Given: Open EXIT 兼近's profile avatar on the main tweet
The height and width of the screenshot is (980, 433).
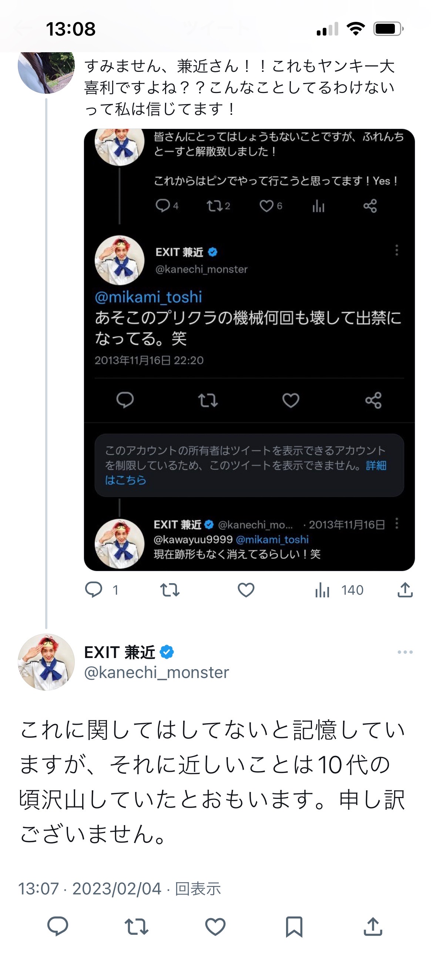Looking at the screenshot, I should [46, 662].
